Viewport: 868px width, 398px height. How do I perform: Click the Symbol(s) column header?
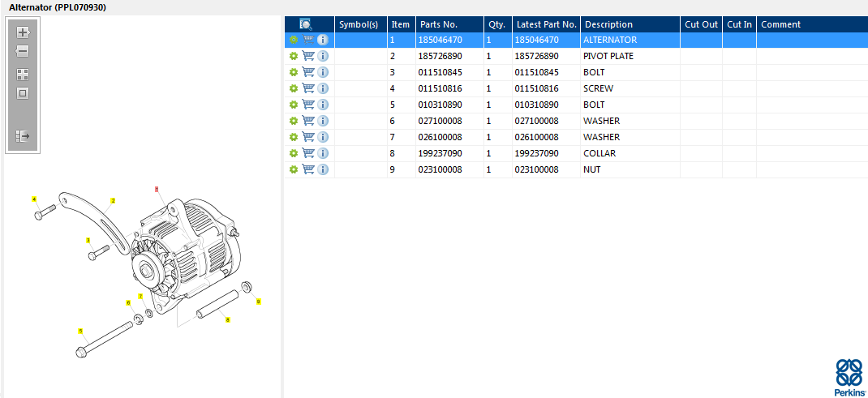(x=361, y=24)
